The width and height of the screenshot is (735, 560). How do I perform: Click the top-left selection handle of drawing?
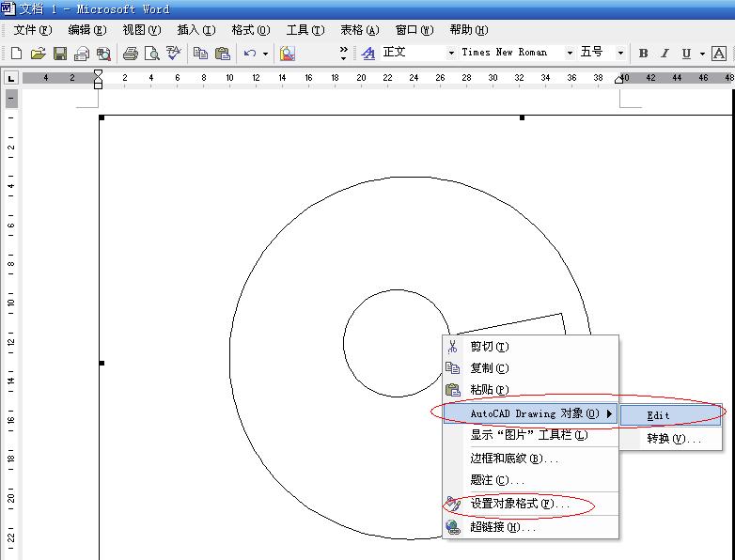click(102, 117)
